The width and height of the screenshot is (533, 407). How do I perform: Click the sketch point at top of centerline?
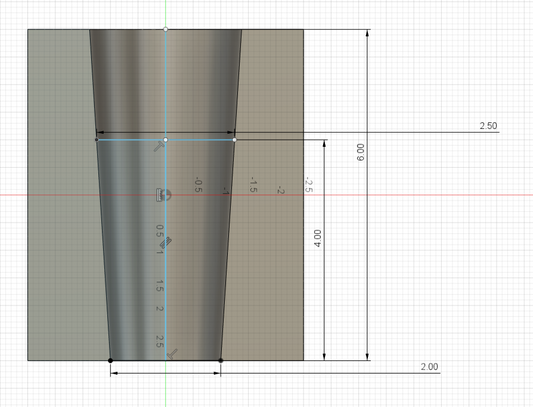coord(166,29)
